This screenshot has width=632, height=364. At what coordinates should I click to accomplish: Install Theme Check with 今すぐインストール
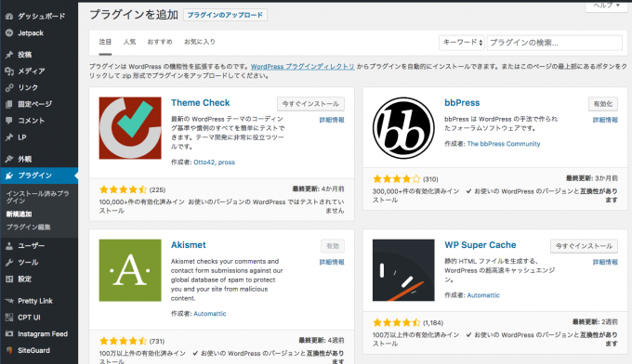click(310, 104)
